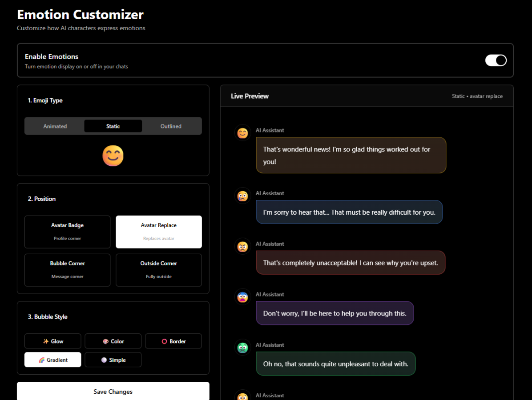The image size is (532, 400).
Task: Click the smiling emoji avatar in first message
Action: [x=242, y=133]
